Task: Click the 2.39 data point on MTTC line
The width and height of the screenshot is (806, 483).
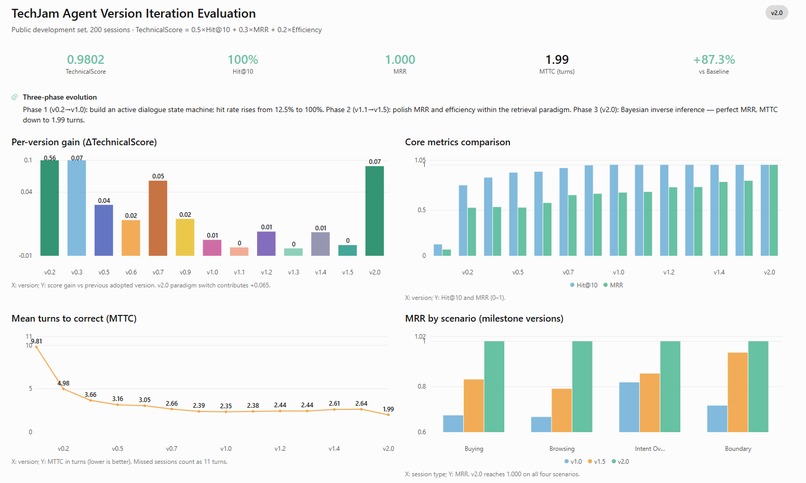Action: [199, 411]
